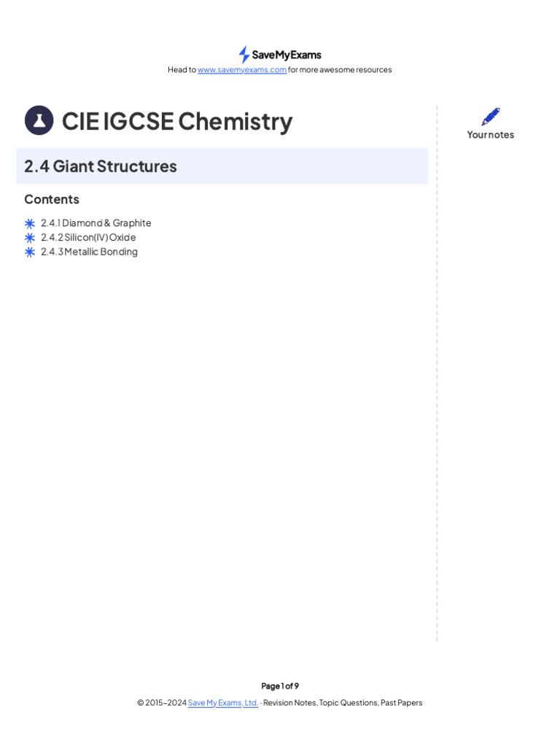The height and width of the screenshot is (747, 560).
Task: Open the Save My Exams, Ltd. footer link
Action: click(x=223, y=703)
